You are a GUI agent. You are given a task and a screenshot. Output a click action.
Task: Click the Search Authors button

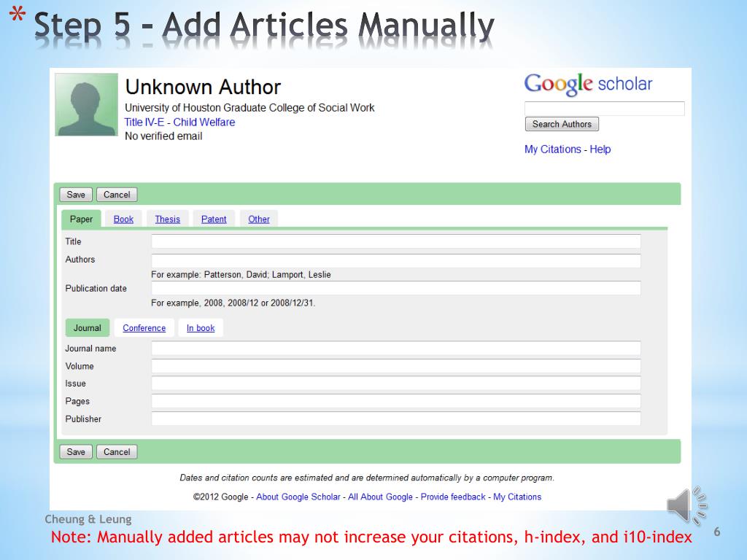562,124
